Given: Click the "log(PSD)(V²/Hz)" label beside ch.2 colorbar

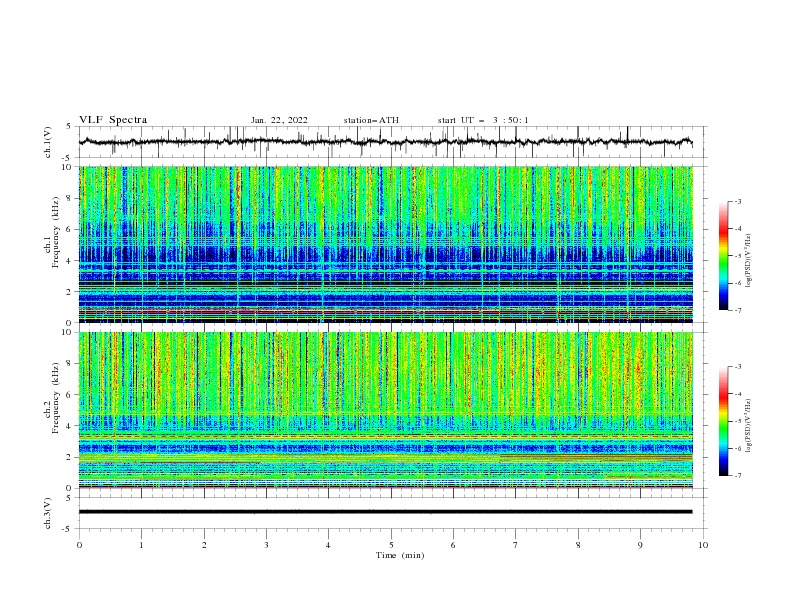Looking at the screenshot, I should [748, 426].
